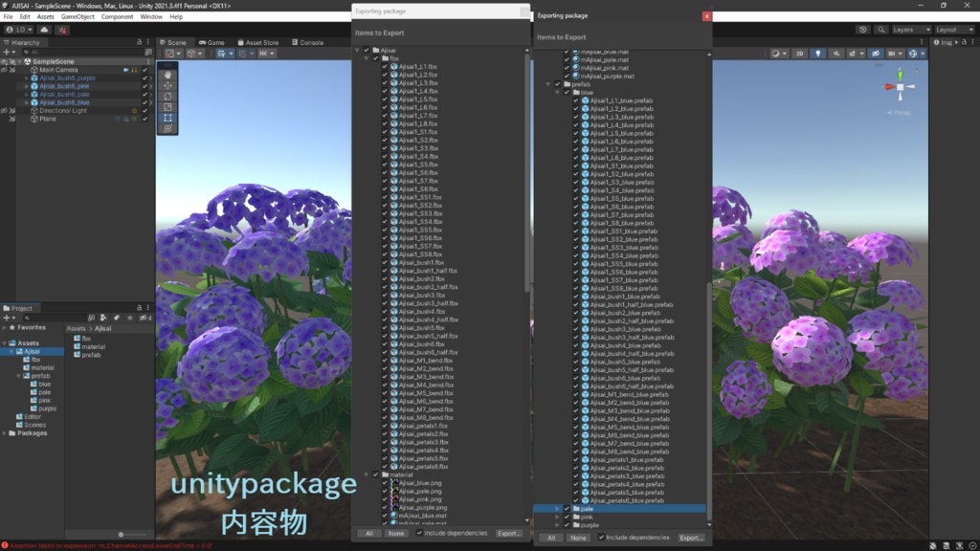Click Export button in right export dialog
Screen dimensions: 980x551
tap(691, 538)
